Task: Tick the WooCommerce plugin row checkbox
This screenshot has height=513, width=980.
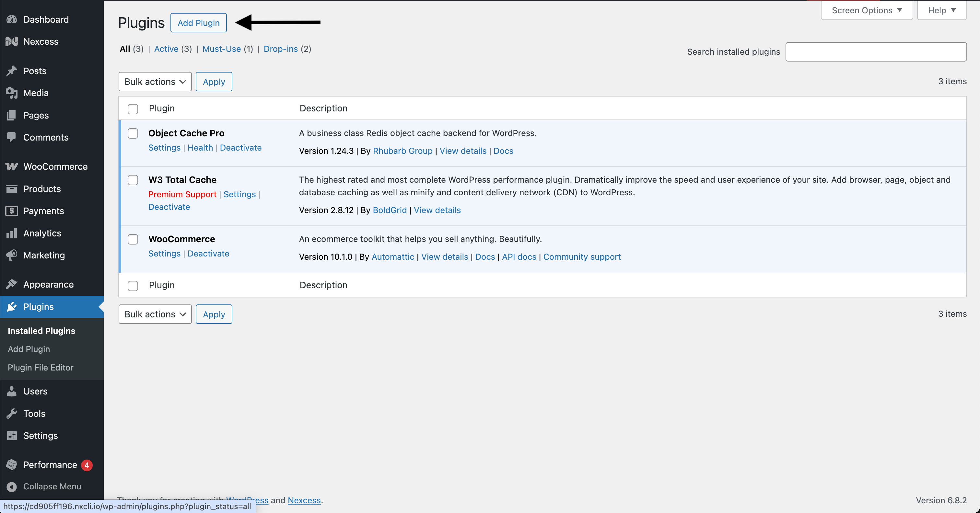Action: point(133,239)
